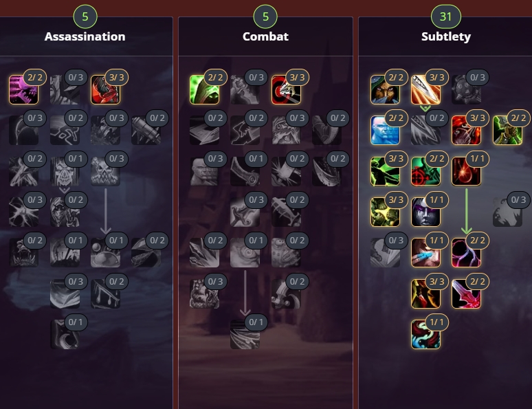Click the Killing Spree talent at Combat's bottom
Screen dimensions: 532x409
point(245,334)
